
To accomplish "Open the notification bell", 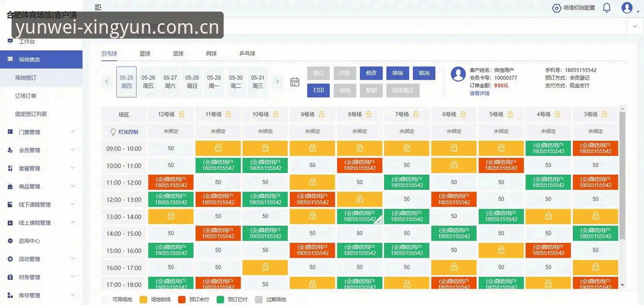I will pos(607,8).
